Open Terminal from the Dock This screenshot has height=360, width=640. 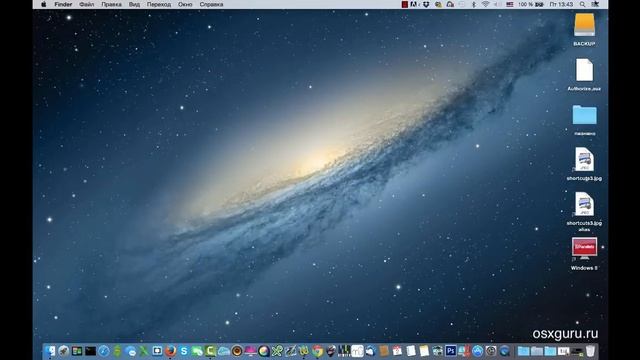pos(90,351)
